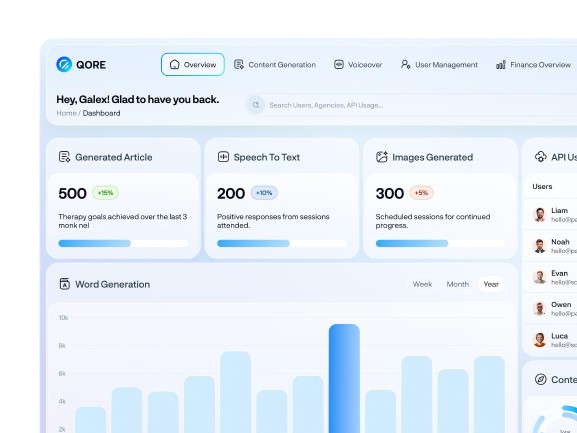Screen dimensions: 577x433
Task: Click the QORE logo icon
Action: tap(64, 64)
